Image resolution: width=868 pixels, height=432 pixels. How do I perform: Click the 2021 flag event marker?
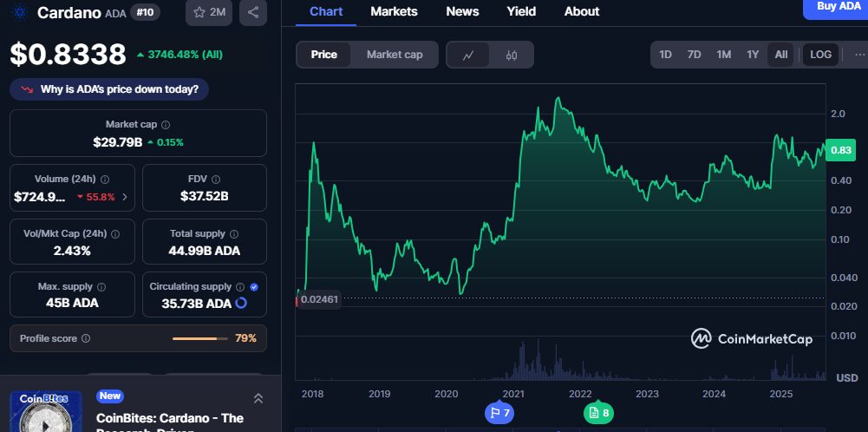[499, 413]
